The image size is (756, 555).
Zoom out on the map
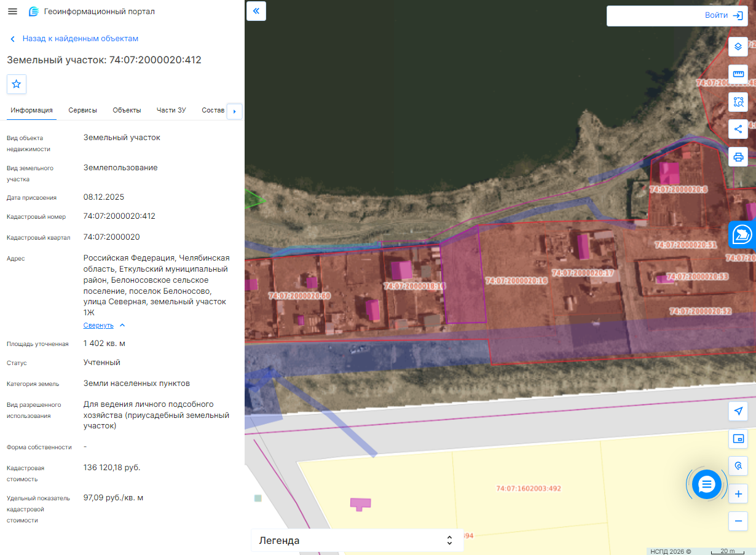click(738, 521)
